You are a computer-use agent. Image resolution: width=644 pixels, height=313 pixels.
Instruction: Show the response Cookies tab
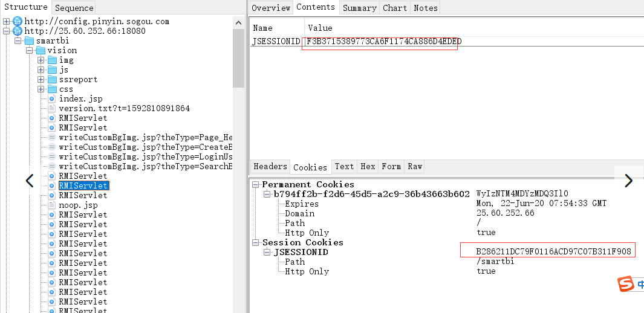pos(310,167)
